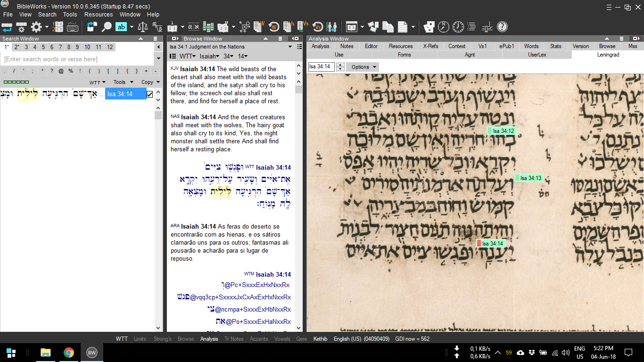
Task: Open the Tools menu in menu bar
Action: 70,15
